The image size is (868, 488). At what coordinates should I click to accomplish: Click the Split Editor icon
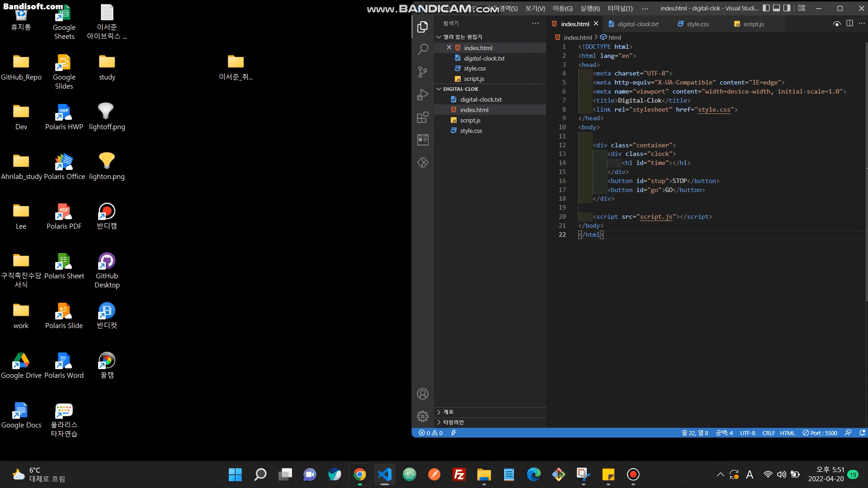coord(849,23)
